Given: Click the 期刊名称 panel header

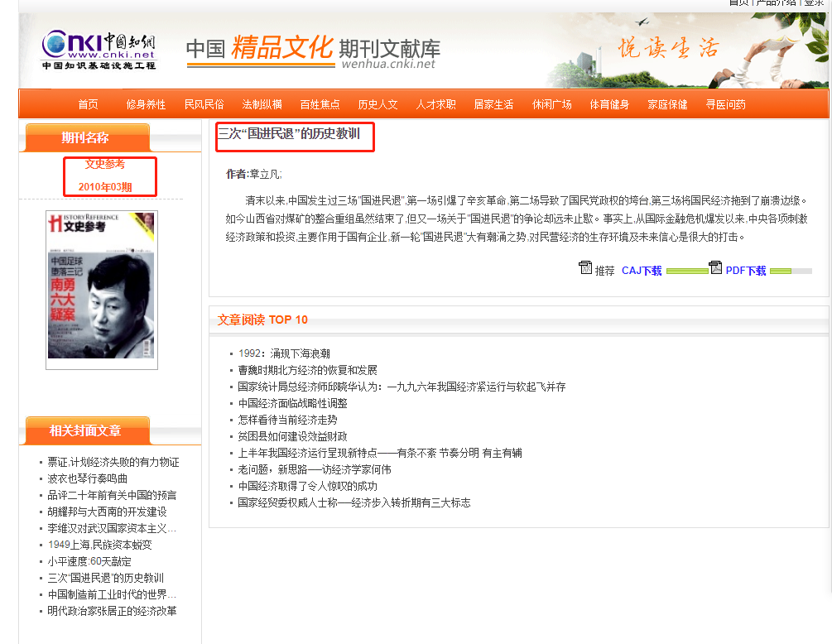Looking at the screenshot, I should tap(88, 138).
